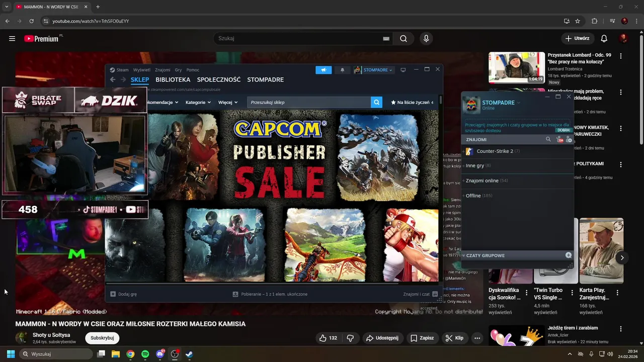Expand the Offline friends group
This screenshot has width=644, height=362.
pos(518,196)
